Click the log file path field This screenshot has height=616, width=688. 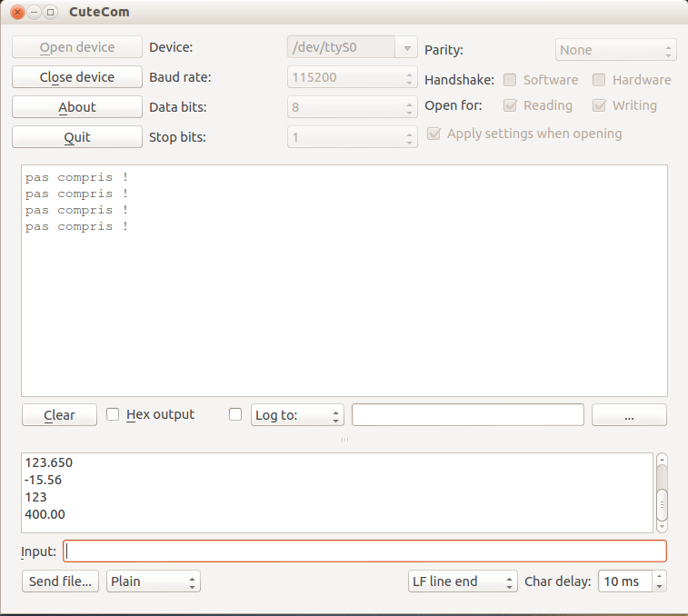pos(468,414)
